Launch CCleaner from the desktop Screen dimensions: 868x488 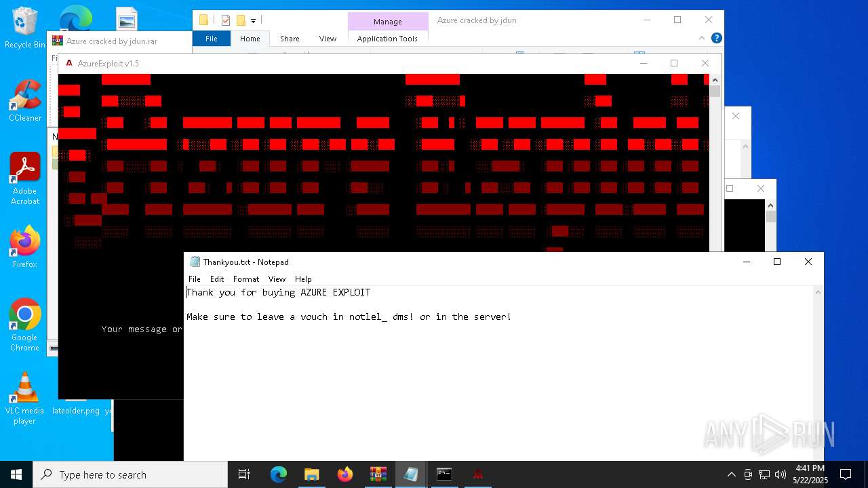tap(25, 100)
